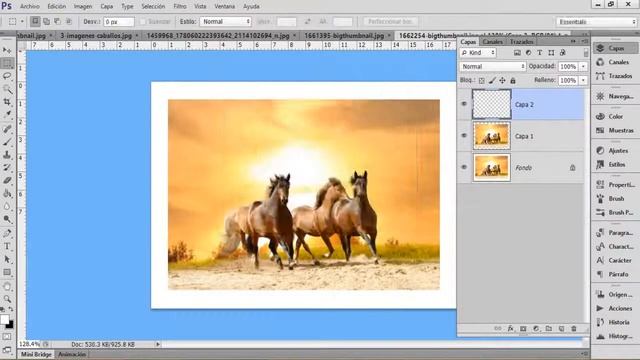Select the Rectangle shape tool

[7, 272]
